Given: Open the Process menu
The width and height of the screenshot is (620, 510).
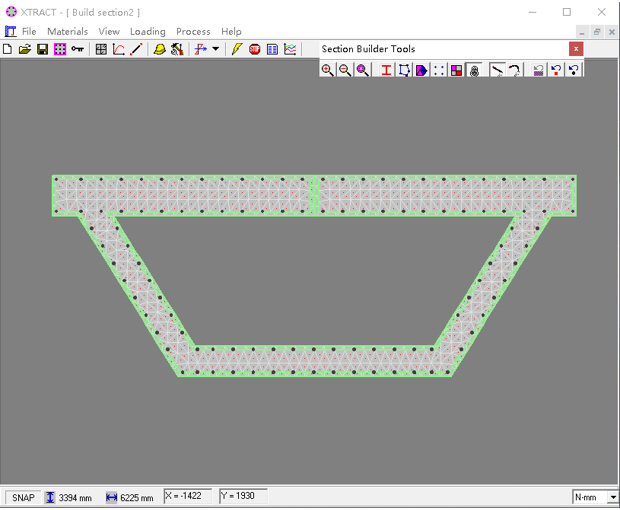Looking at the screenshot, I should [x=193, y=31].
